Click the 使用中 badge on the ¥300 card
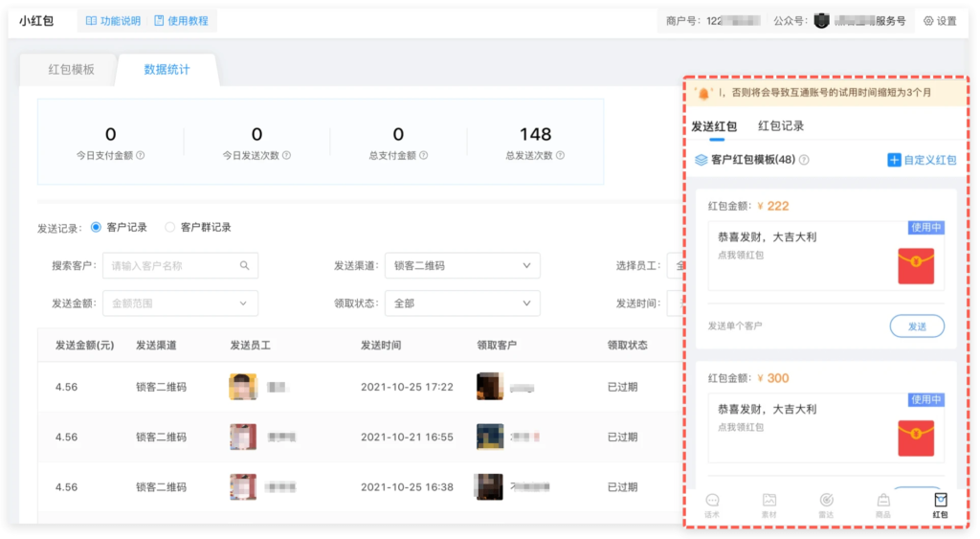The image size is (980, 539). [x=925, y=399]
